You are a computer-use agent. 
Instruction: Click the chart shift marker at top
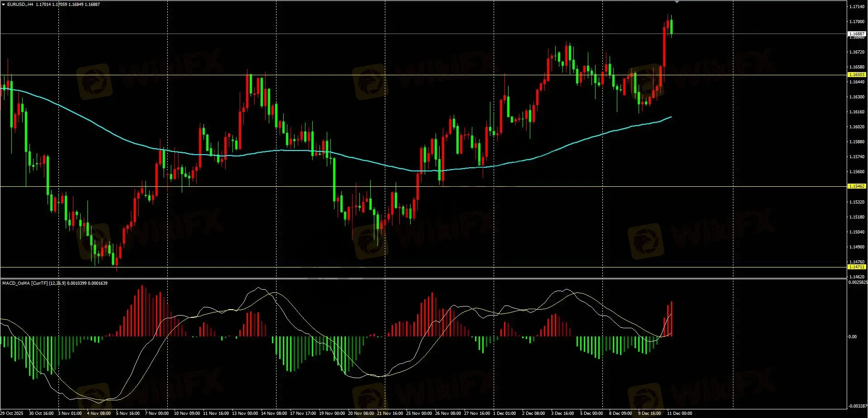(x=677, y=2)
